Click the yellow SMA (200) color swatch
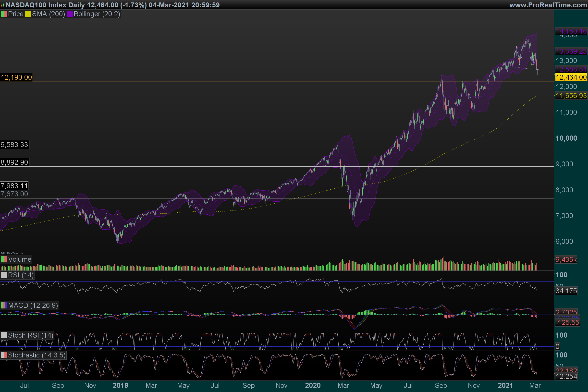 tap(28, 14)
